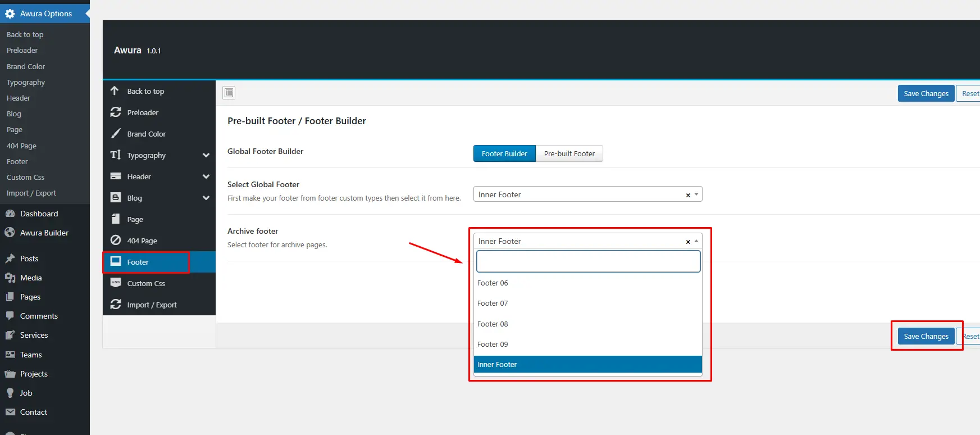Click the Job lightbulb icon
This screenshot has height=435, width=980.
coord(10,393)
